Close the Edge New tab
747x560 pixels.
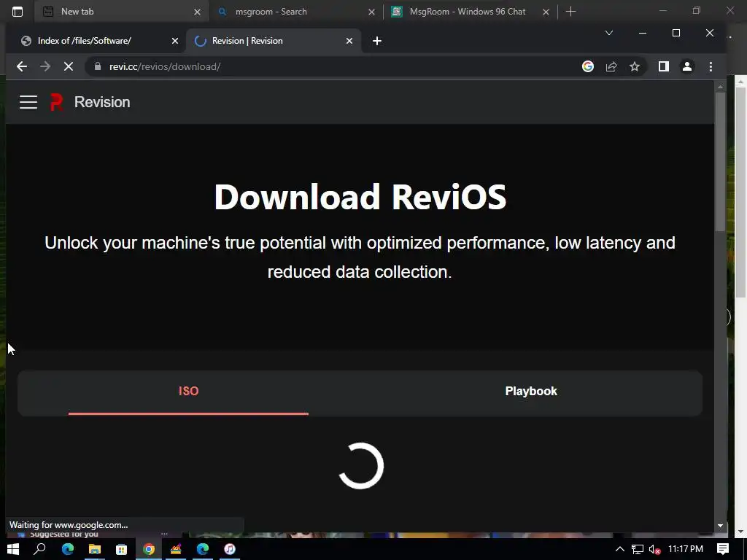pos(197,12)
